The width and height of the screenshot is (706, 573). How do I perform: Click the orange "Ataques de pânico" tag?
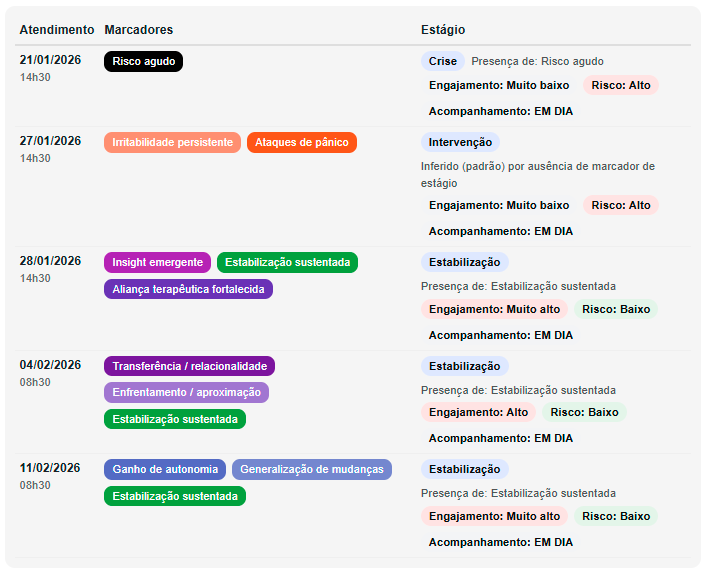(301, 143)
